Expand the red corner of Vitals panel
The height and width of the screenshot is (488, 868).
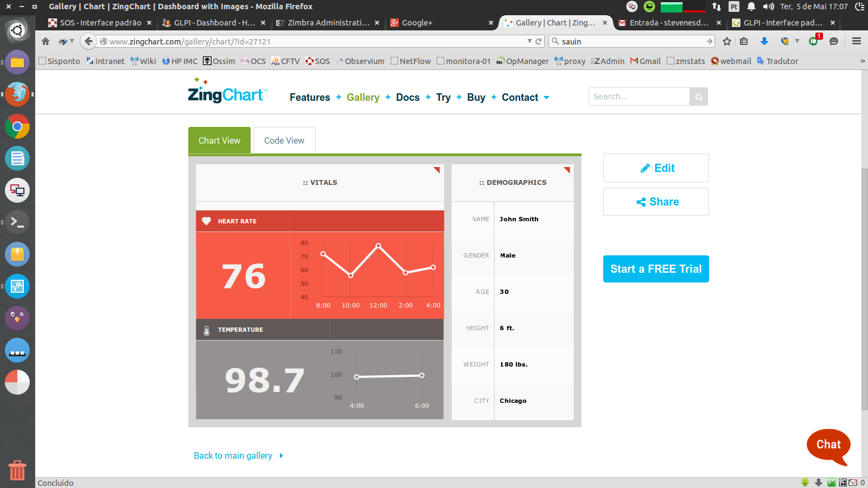pyautogui.click(x=437, y=170)
